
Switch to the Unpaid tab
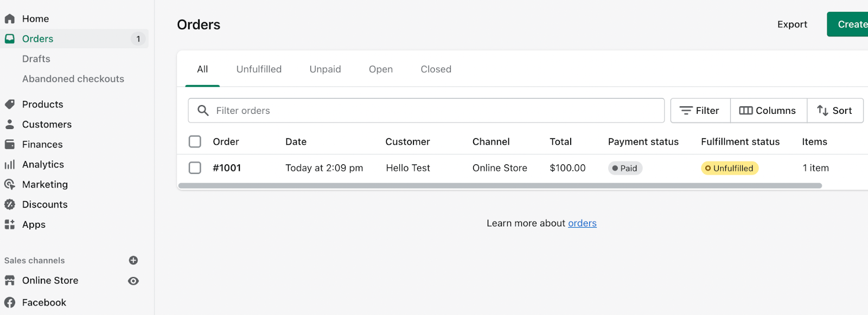click(x=325, y=69)
